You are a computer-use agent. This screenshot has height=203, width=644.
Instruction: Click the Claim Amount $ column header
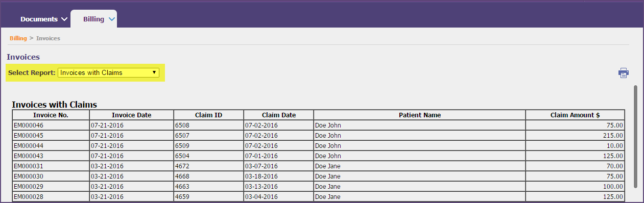click(575, 115)
